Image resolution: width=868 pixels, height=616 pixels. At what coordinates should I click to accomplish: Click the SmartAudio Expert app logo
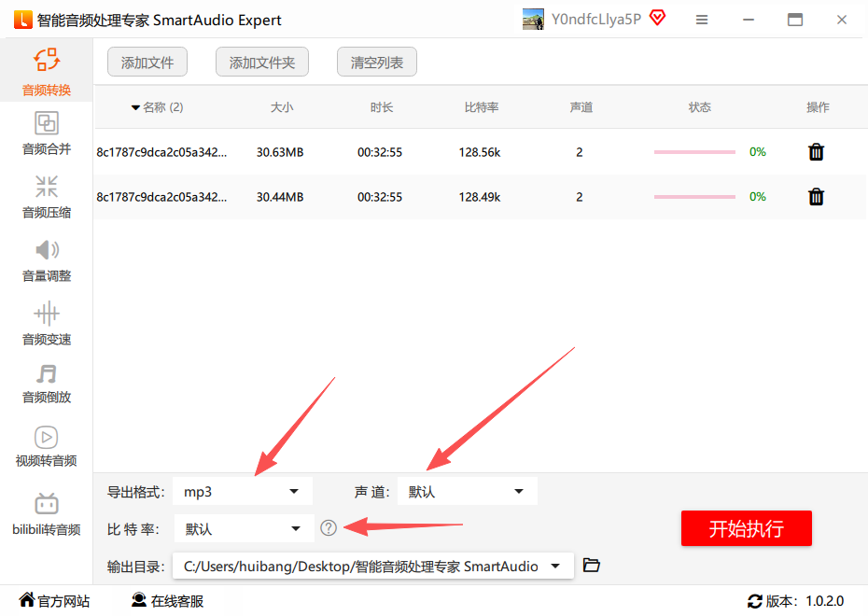[23, 20]
